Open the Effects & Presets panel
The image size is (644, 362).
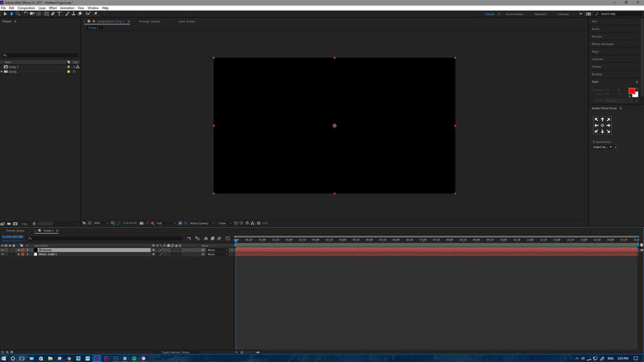(602, 44)
